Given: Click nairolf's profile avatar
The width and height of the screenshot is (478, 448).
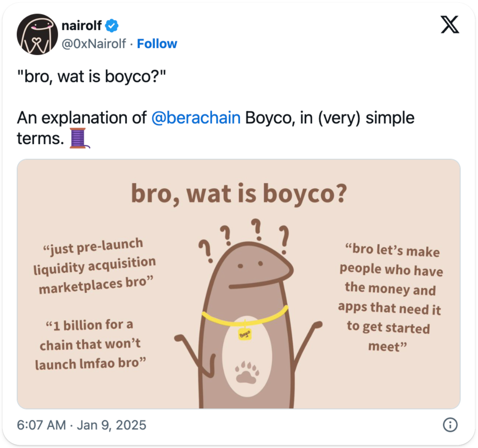Looking at the screenshot, I should tap(37, 34).
